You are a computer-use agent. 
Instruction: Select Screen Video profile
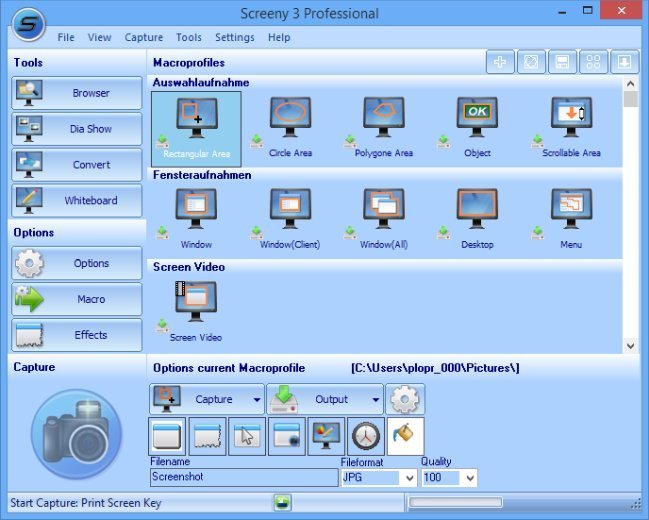point(196,313)
